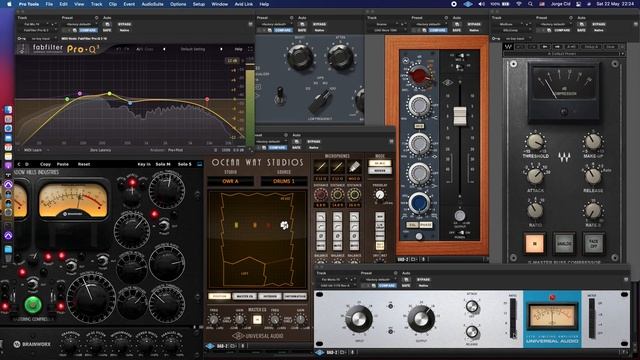
Task: Click the THRESHOLD knob on SSL compressor
Action: pos(535,142)
